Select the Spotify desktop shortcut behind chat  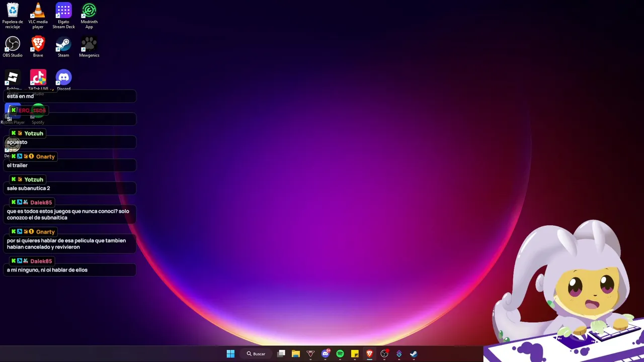[38, 114]
